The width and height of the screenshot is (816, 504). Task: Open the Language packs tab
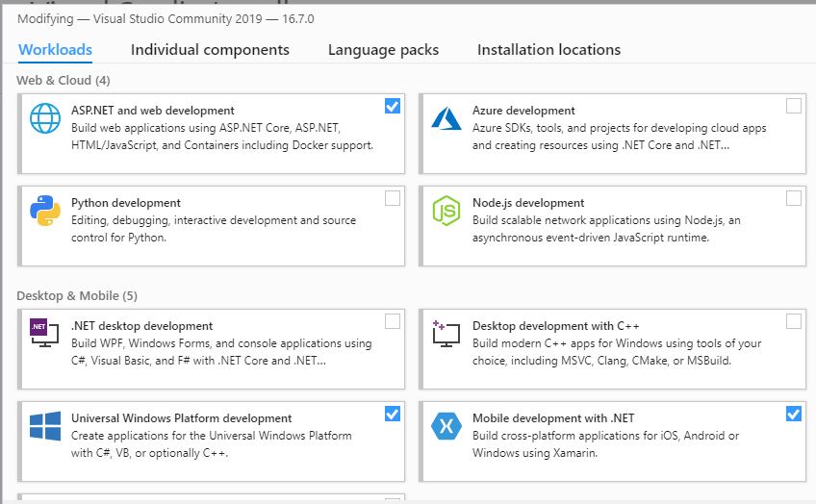tap(383, 50)
